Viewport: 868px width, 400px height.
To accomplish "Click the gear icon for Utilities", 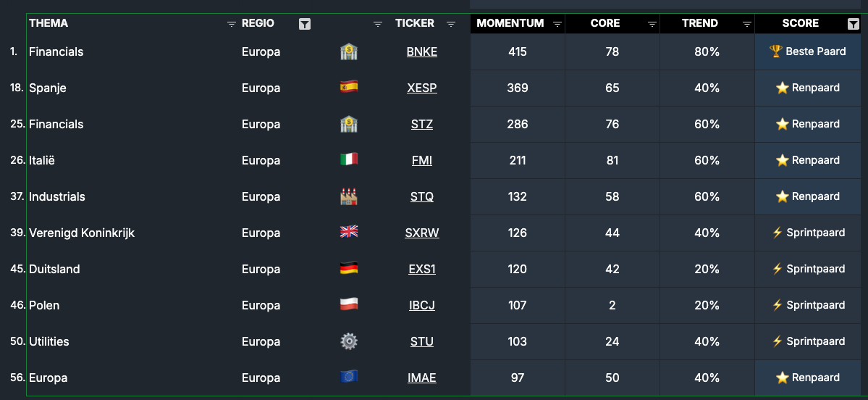I will tap(349, 341).
